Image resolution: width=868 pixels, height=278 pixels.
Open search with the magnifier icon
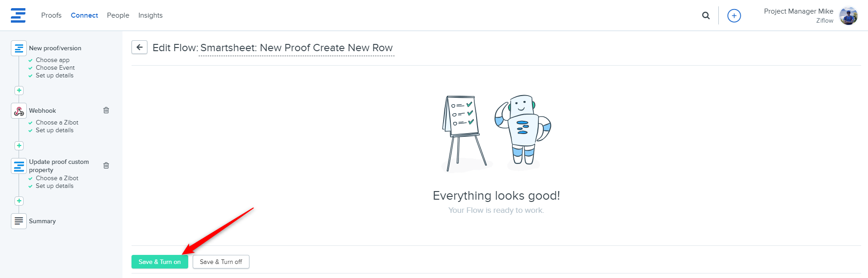tap(706, 15)
